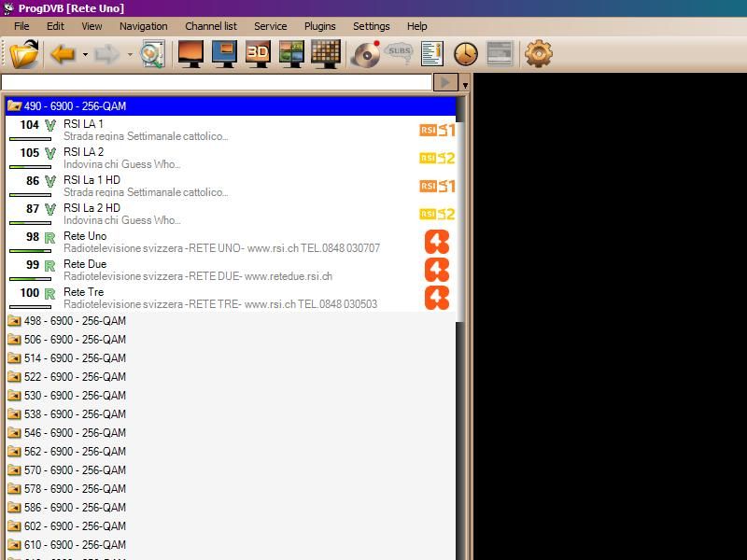
Task: Expand the 546 - 6900 - 256-QAM folder
Action: point(14,433)
